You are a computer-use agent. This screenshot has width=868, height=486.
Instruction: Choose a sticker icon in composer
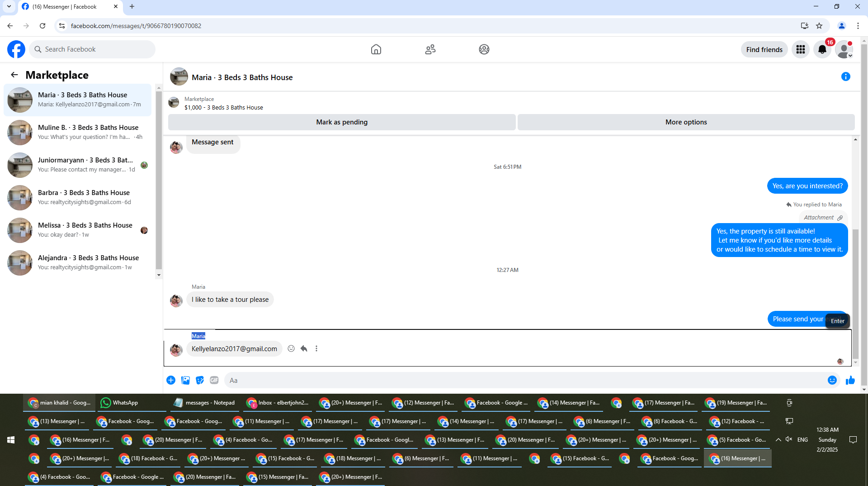coord(200,380)
